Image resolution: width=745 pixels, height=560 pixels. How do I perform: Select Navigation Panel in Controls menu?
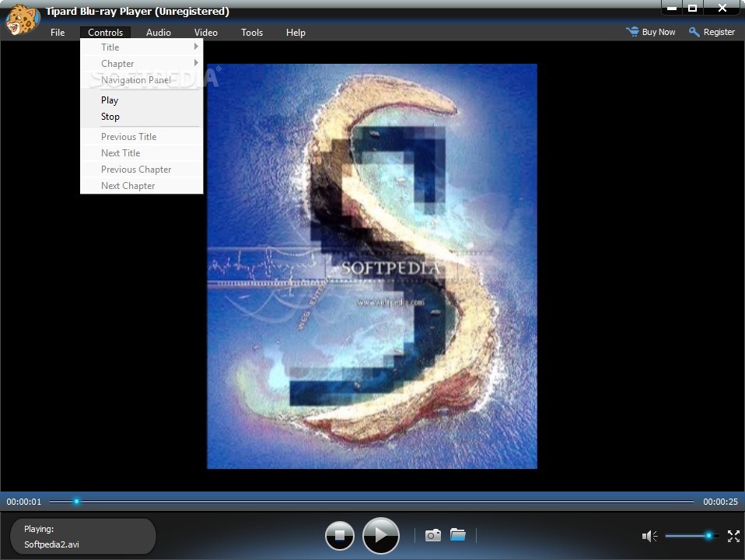[x=142, y=80]
